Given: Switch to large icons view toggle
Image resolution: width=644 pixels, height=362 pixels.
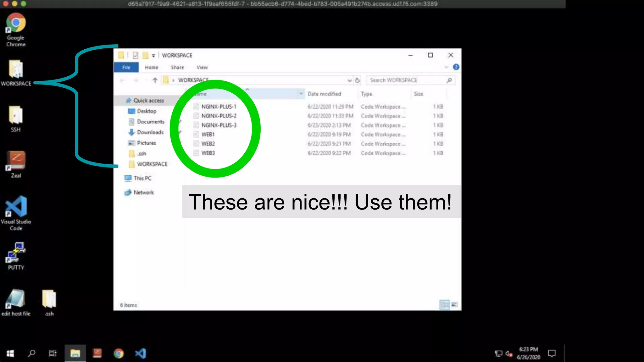Looking at the screenshot, I should pos(454,305).
